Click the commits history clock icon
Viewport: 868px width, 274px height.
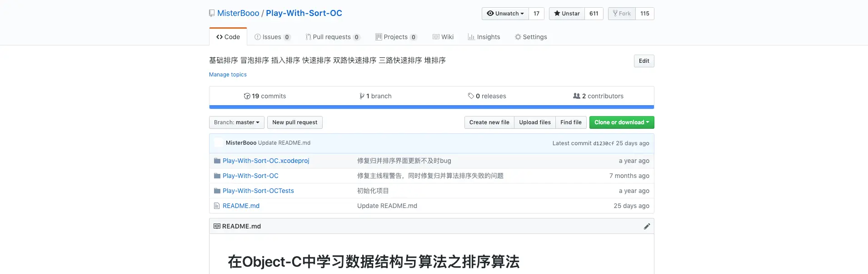tap(247, 96)
